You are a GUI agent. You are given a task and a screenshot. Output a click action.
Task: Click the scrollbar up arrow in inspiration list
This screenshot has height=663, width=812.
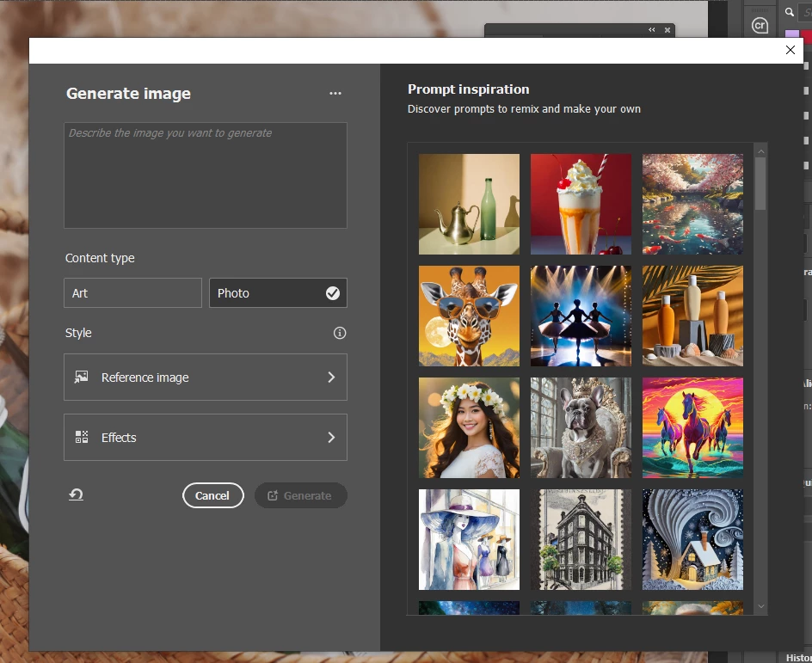point(760,151)
